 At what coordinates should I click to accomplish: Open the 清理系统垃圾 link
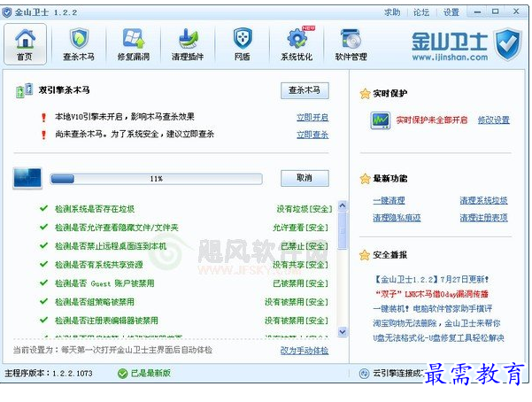pos(484,201)
